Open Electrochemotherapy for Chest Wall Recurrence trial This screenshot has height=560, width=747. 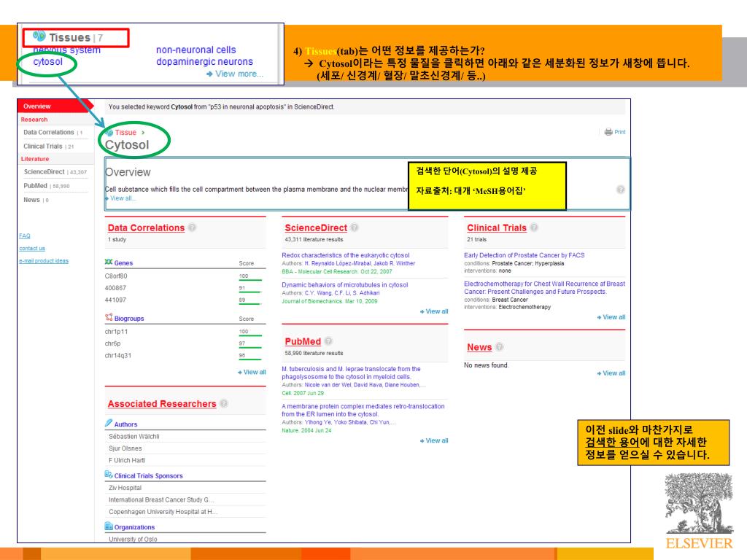click(544, 287)
